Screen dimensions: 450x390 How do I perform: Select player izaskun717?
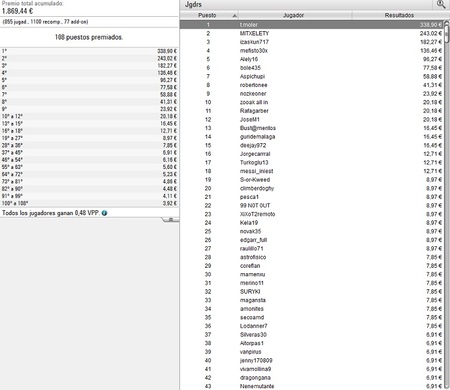(x=254, y=42)
